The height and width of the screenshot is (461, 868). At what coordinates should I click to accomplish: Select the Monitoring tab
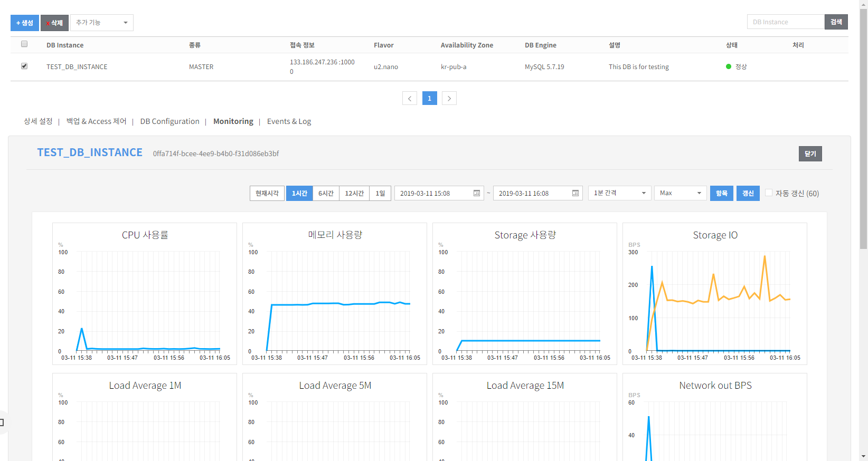[x=233, y=121]
